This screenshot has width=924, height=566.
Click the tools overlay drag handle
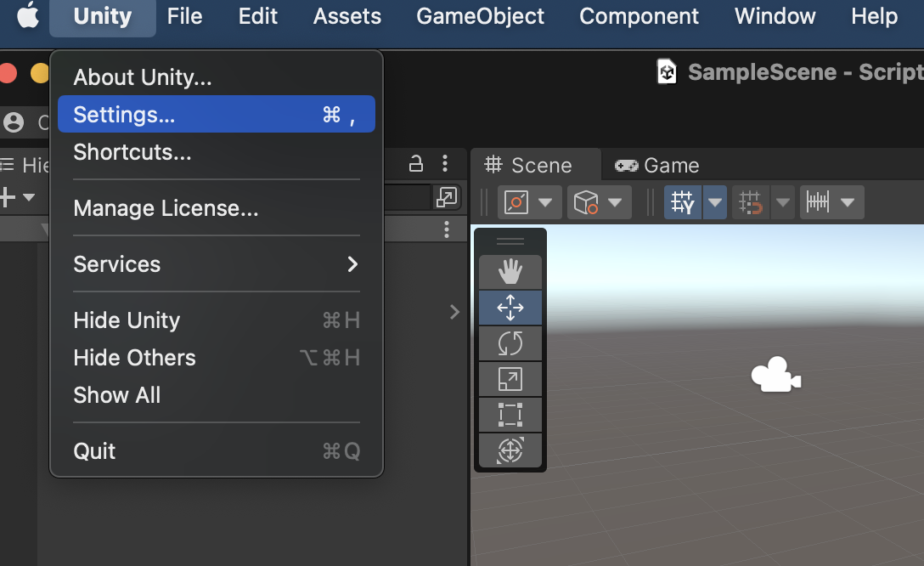coord(510,241)
